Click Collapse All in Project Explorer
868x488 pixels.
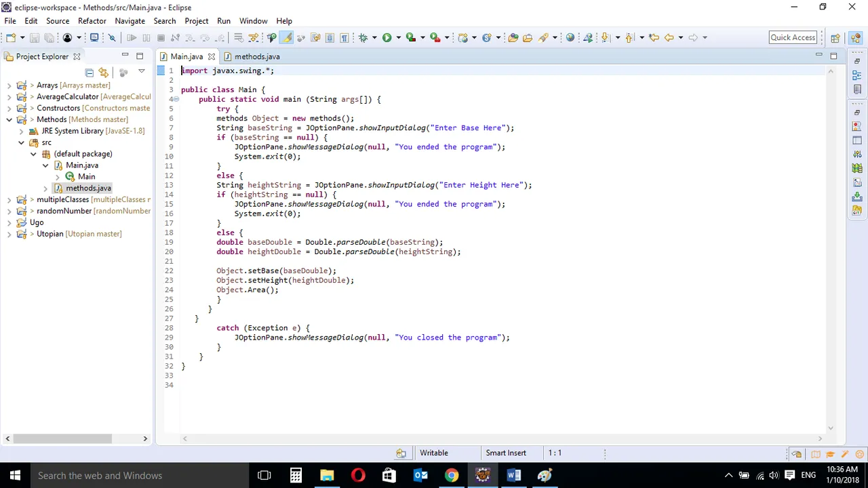tap(90, 72)
